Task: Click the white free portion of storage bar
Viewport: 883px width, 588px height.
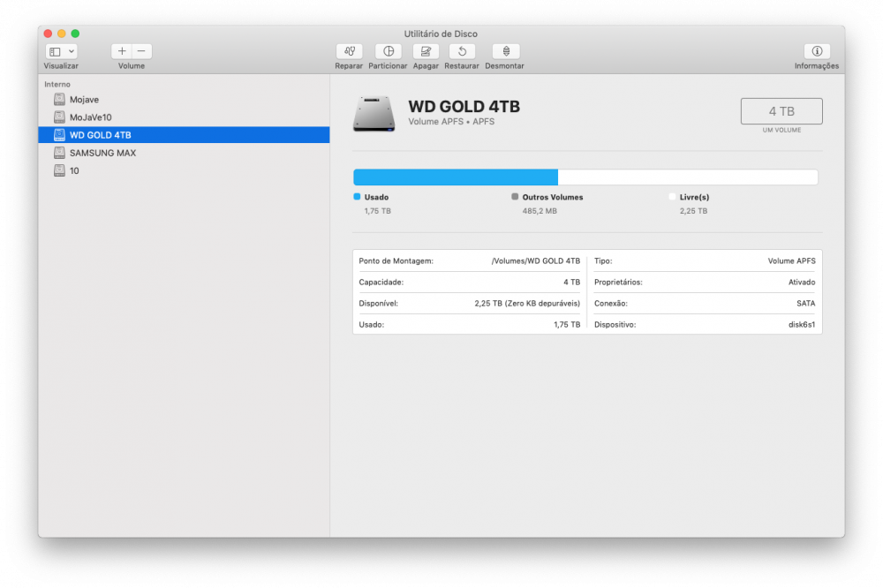Action: pos(688,177)
